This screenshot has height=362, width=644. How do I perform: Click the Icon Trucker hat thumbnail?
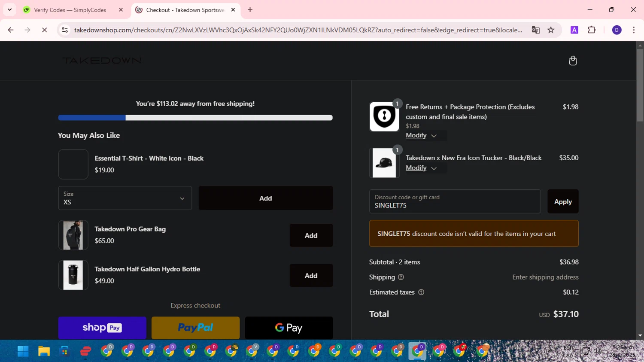pos(384,163)
